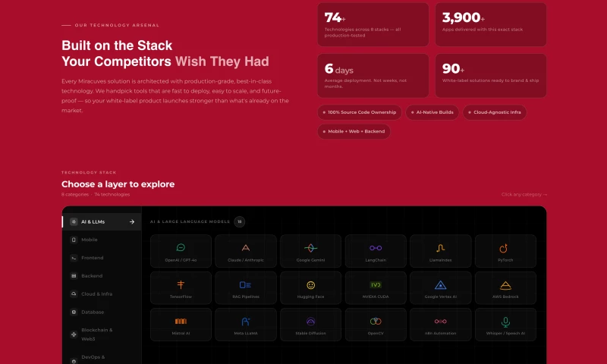
Task: Click the PyTorch flame icon
Action: click(x=503, y=247)
